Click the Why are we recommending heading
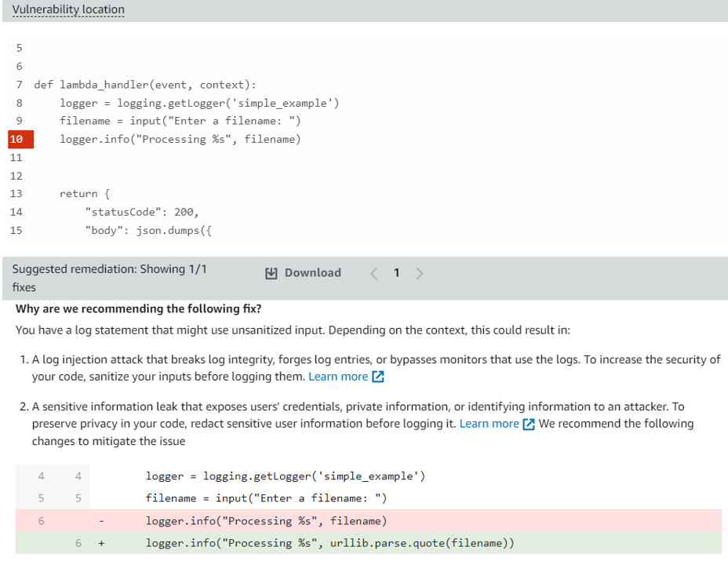 pyautogui.click(x=138, y=308)
